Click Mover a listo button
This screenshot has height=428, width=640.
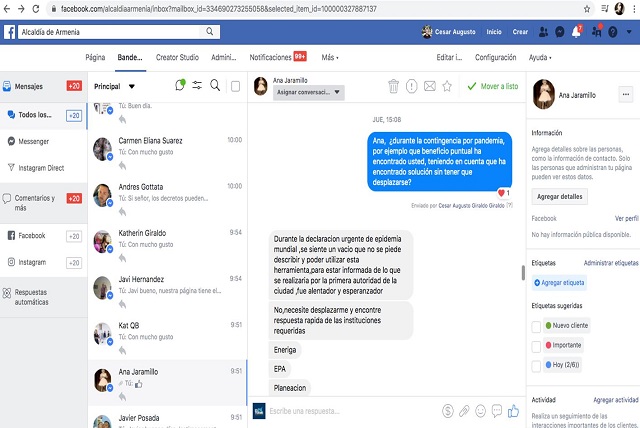click(493, 86)
